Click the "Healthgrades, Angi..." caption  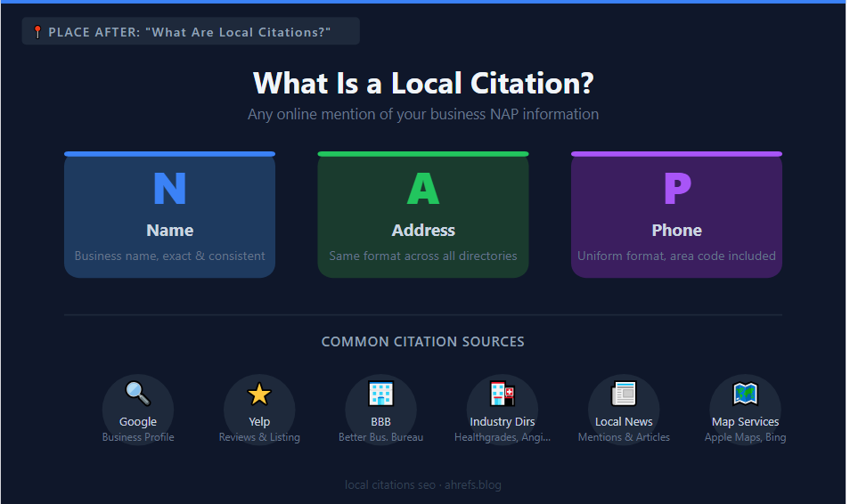click(x=503, y=437)
